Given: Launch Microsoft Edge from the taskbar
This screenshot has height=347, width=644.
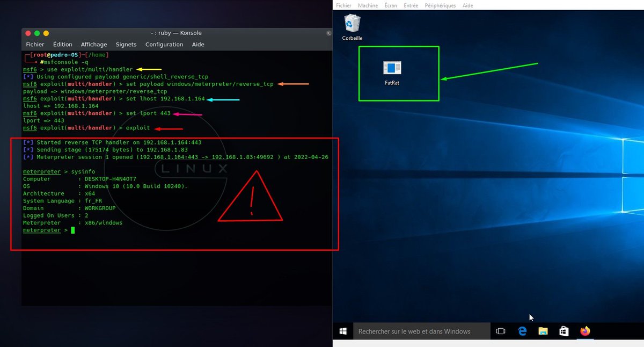Looking at the screenshot, I should [x=522, y=331].
